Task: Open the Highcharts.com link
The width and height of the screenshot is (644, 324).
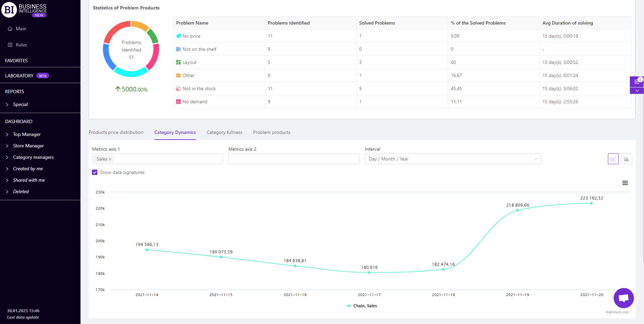Action: click(x=617, y=312)
